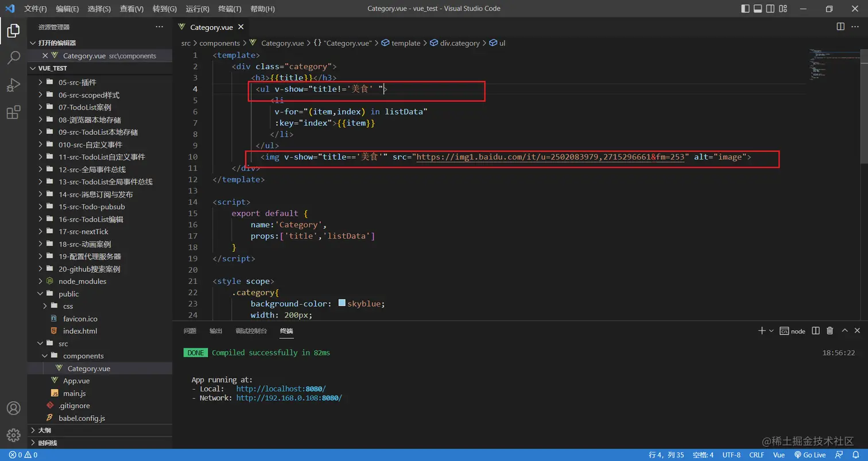Open the Extensions view
868x461 pixels.
13,113
